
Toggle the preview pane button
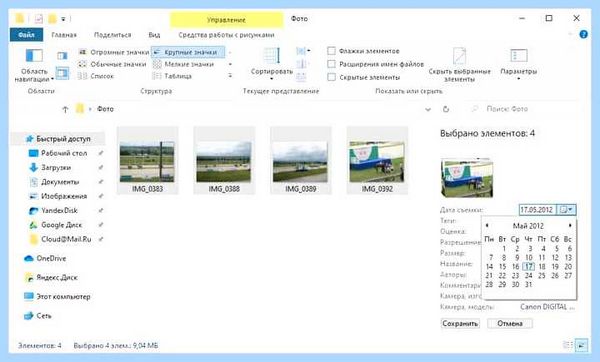click(x=62, y=56)
